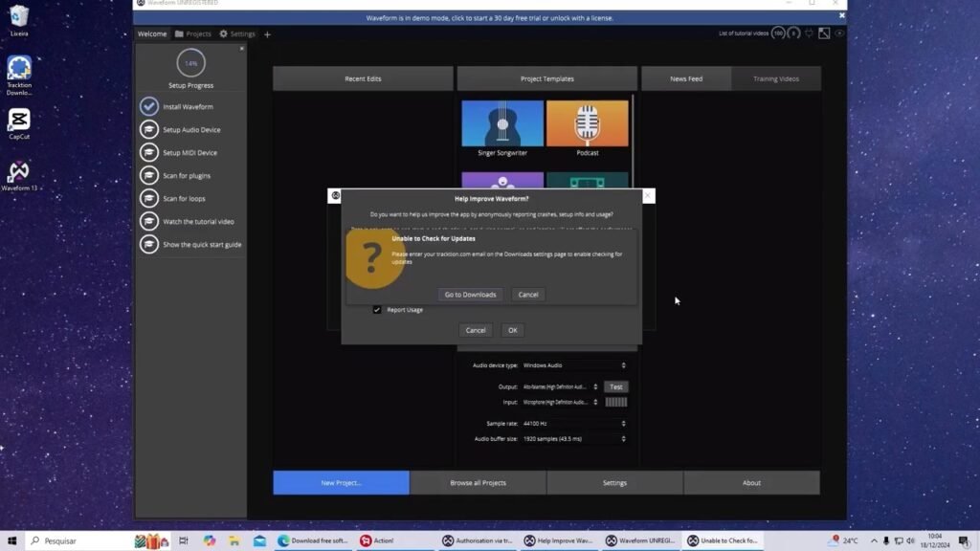Image resolution: width=980 pixels, height=551 pixels.
Task: Close the Help Improve Waveform window
Action: (x=648, y=195)
